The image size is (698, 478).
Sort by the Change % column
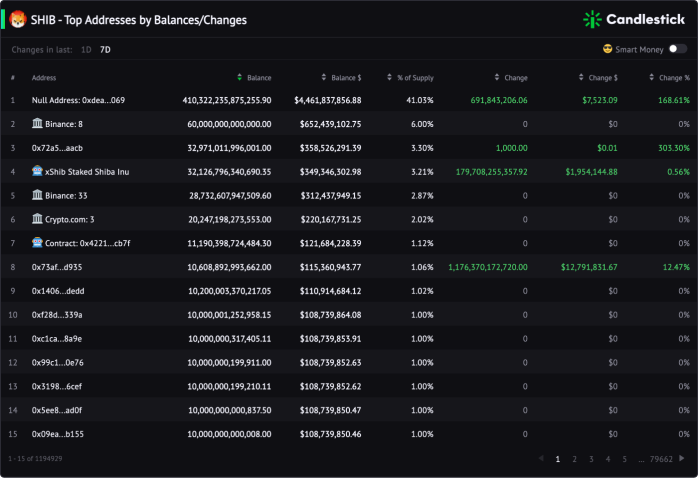(669, 77)
